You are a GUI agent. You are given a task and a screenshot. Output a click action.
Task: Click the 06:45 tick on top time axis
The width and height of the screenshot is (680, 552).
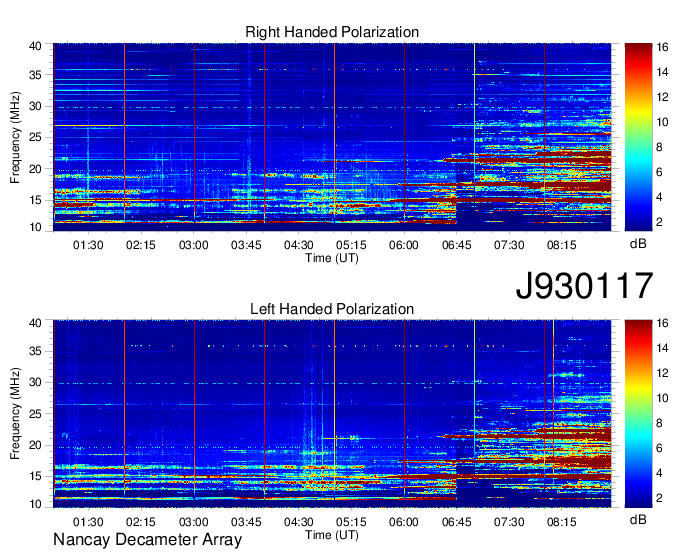[x=457, y=245]
